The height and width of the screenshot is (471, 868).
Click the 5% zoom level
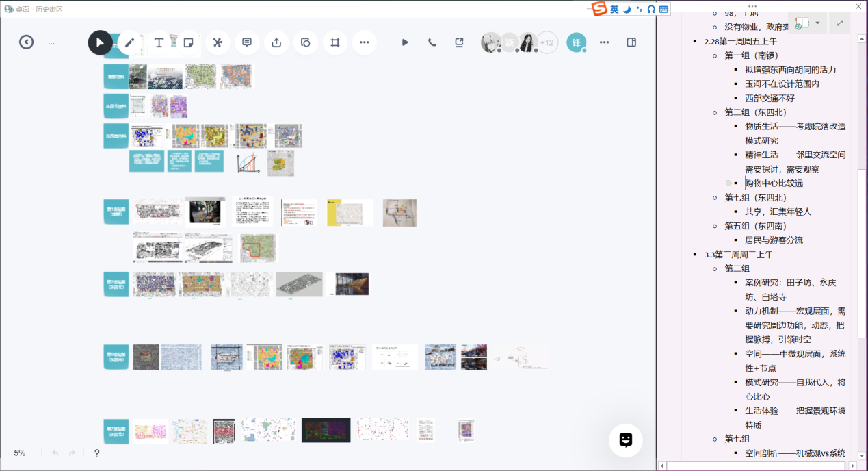tap(20, 453)
